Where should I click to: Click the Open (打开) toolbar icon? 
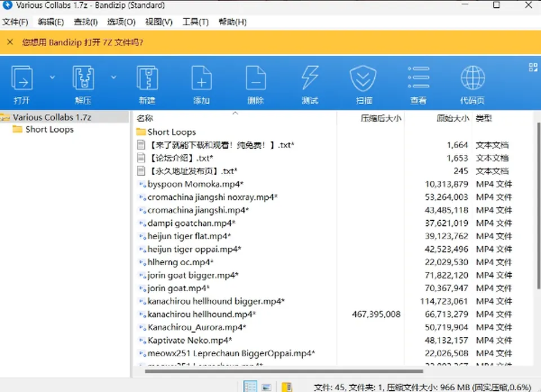coord(22,84)
